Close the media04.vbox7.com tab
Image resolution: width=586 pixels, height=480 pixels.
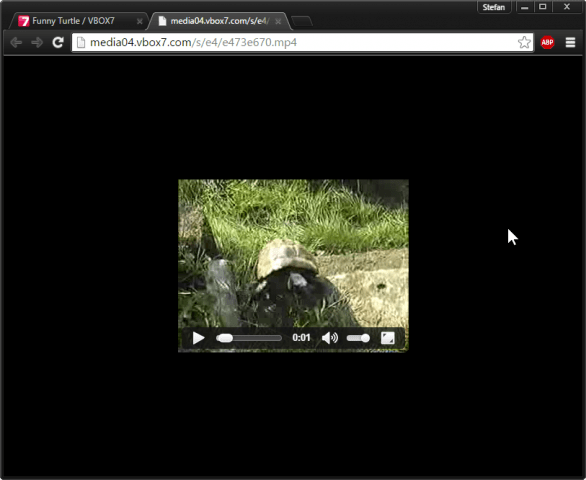pyautogui.click(x=278, y=22)
